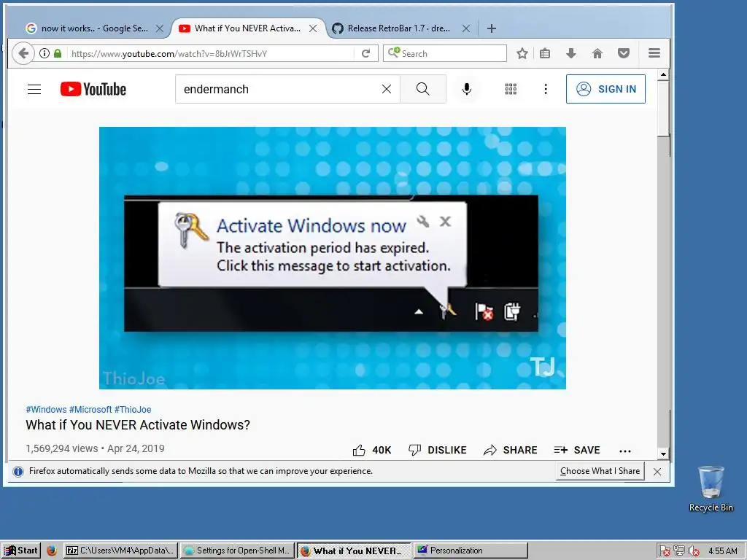Viewport: 747px width, 560px height.
Task: Open site information icon in address bar
Action: click(x=44, y=53)
